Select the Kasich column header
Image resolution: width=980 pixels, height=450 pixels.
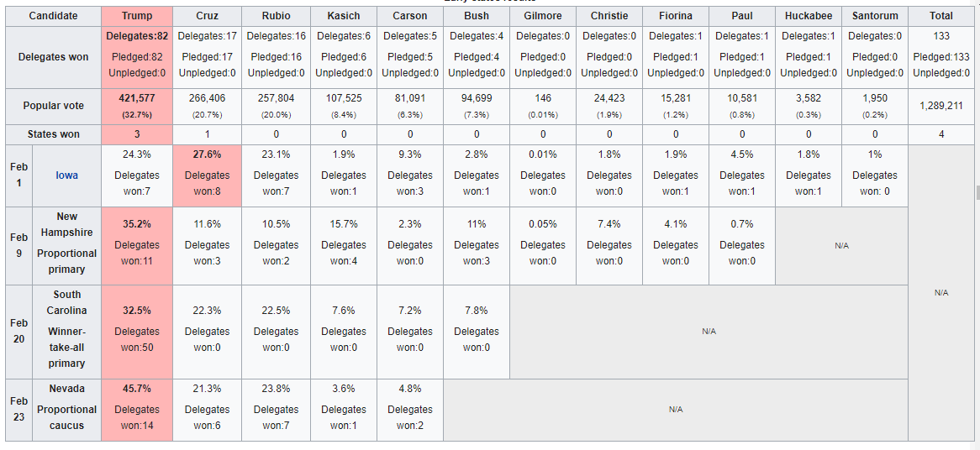(x=343, y=16)
